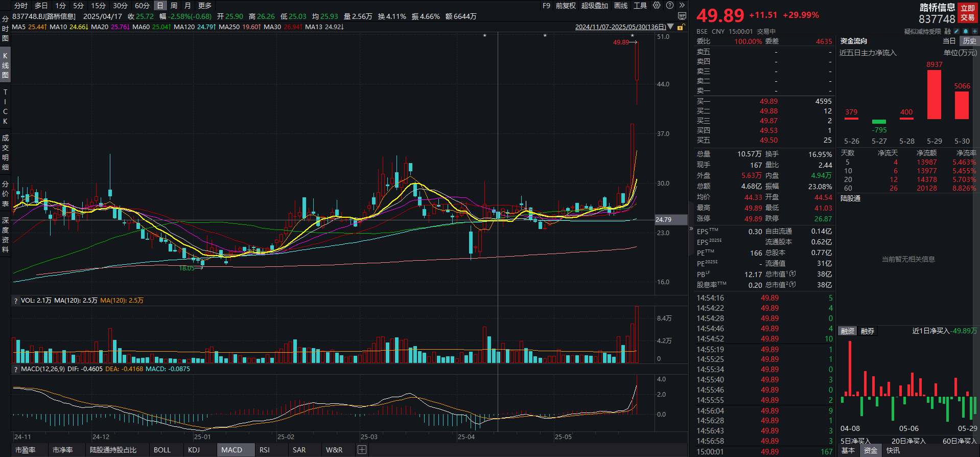
Task: Click the VOL indicator question mark icon
Action: click(x=16, y=301)
